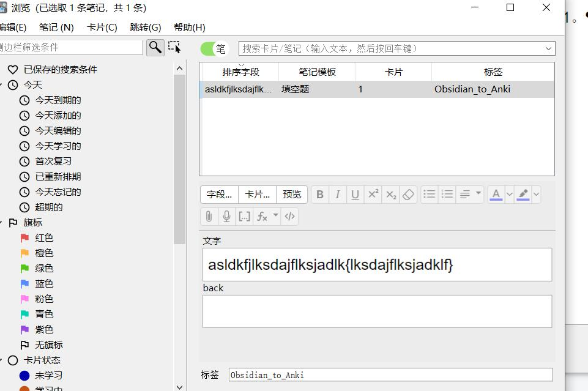This screenshot has height=391, width=588.
Task: Open the HTML editor </> icon
Action: [289, 216]
